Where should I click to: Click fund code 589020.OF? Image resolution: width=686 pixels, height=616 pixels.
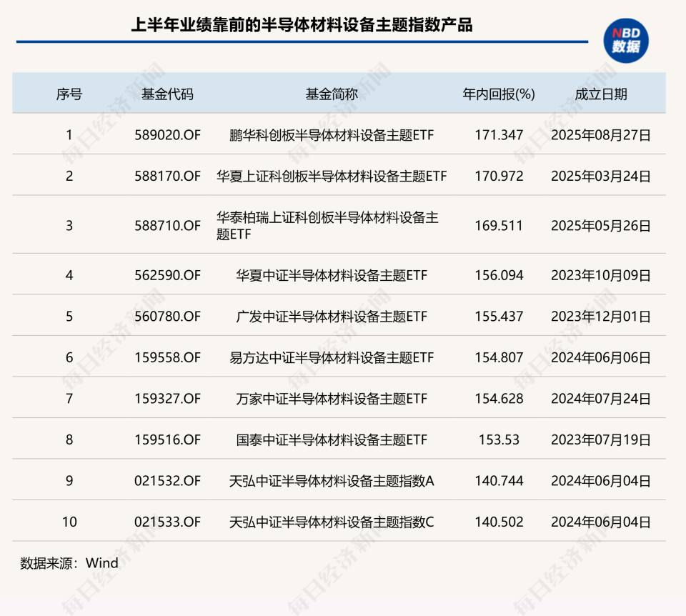(x=167, y=135)
